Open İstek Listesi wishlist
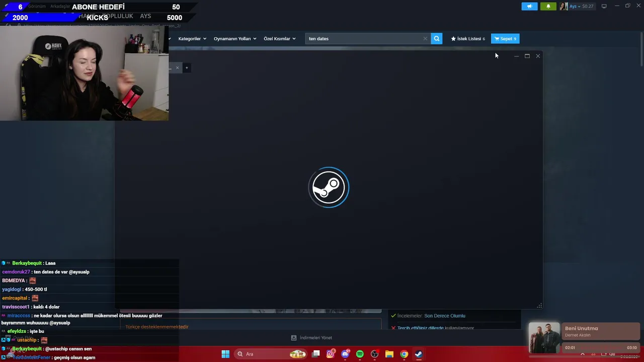 tap(468, 39)
